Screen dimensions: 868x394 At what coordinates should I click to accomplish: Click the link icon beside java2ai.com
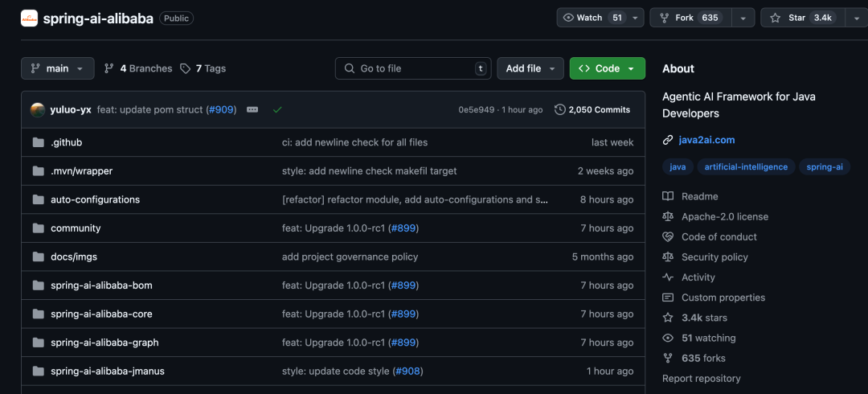[x=668, y=140]
